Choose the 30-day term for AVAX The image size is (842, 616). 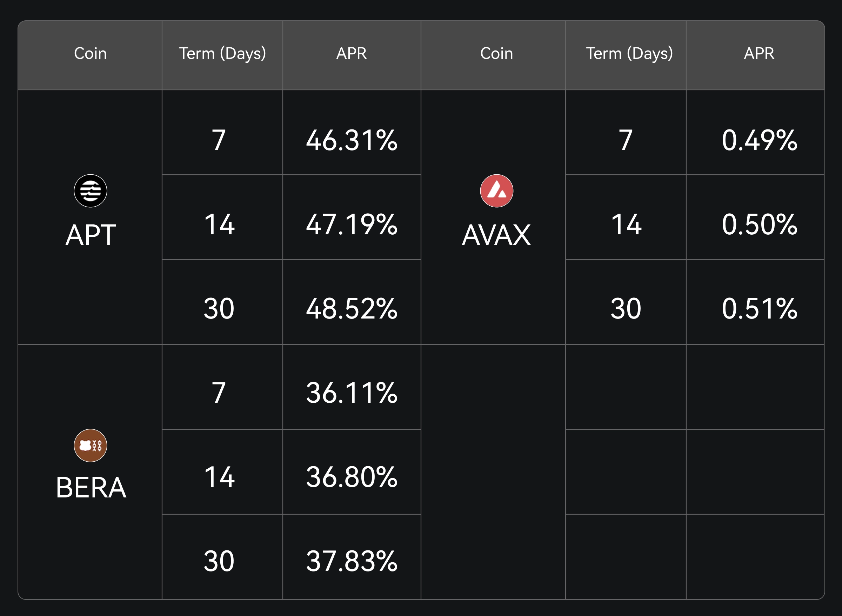click(626, 309)
